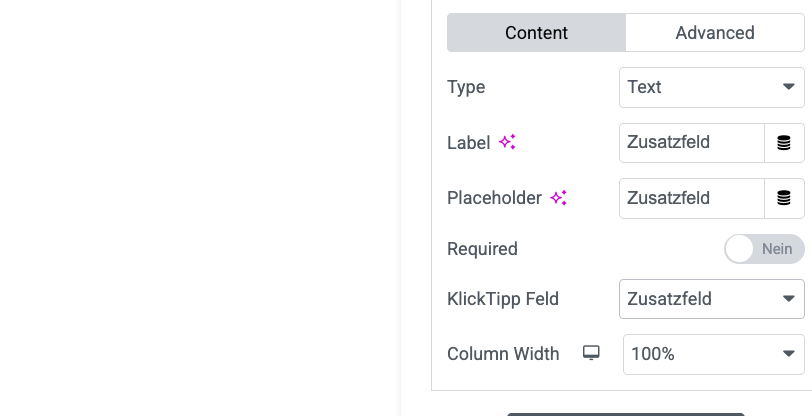Click the "Label" label text
Viewport: 812px width, 416px height.
pyautogui.click(x=468, y=143)
